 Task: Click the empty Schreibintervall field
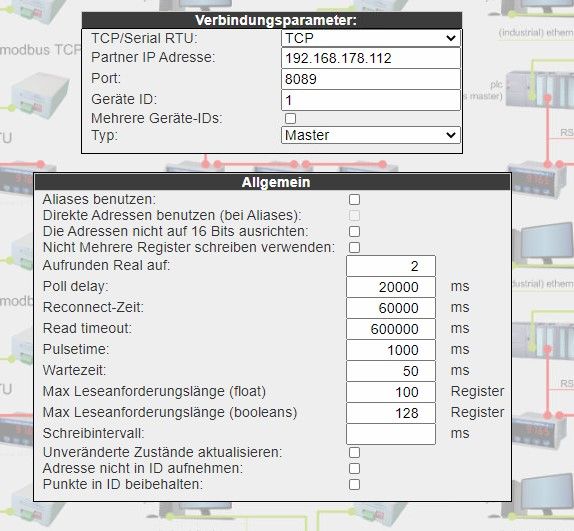(x=391, y=434)
